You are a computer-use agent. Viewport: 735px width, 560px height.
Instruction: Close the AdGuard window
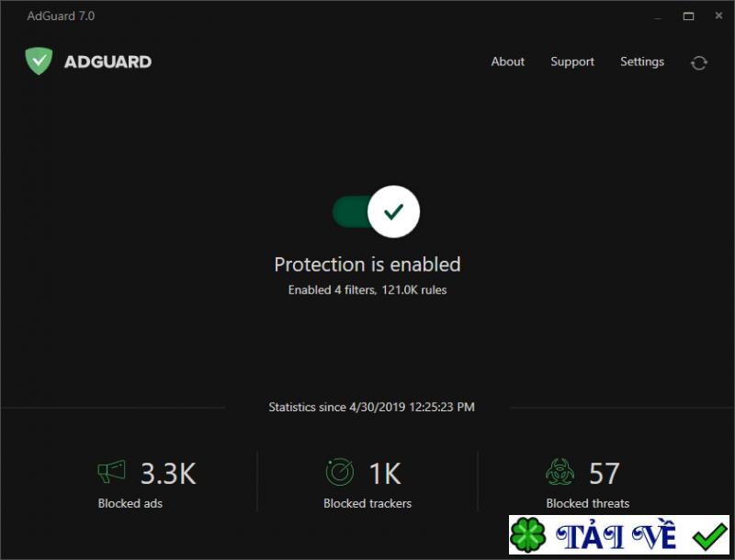(718, 16)
